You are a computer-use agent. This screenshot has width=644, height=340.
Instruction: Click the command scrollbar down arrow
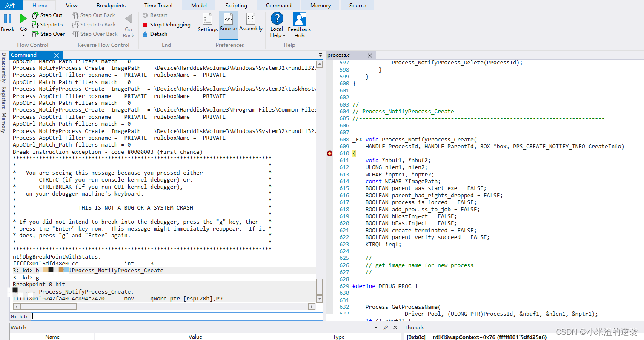tap(320, 299)
